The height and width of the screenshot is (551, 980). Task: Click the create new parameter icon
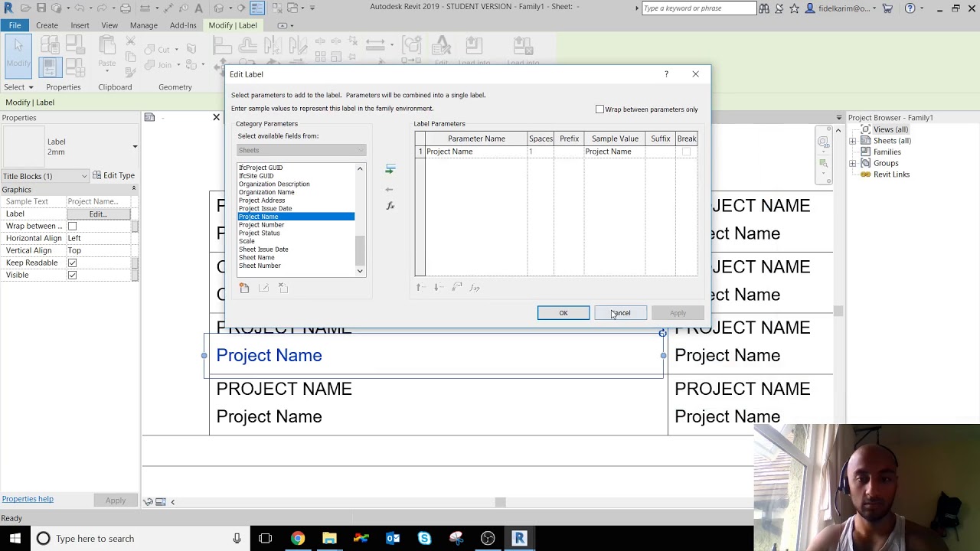coord(244,288)
